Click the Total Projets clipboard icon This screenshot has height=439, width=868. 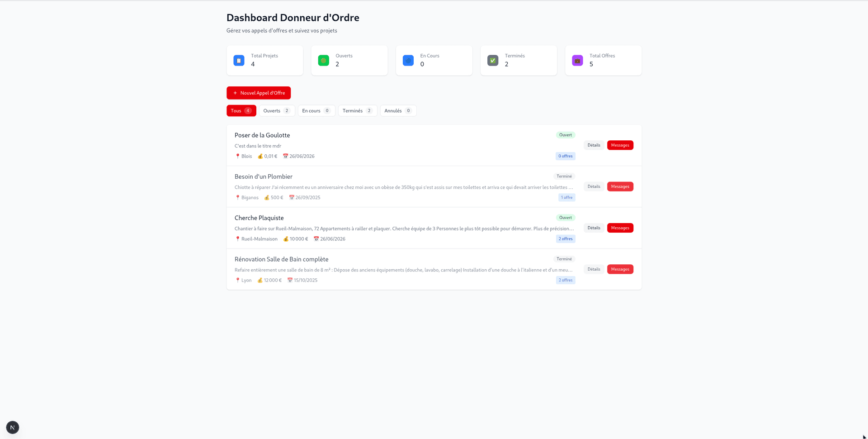pyautogui.click(x=239, y=60)
